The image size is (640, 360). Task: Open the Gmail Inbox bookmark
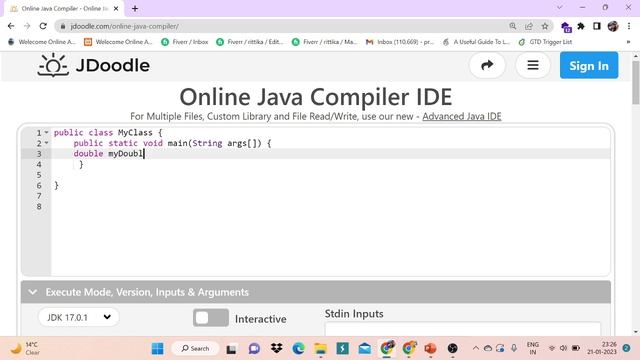pyautogui.click(x=400, y=42)
